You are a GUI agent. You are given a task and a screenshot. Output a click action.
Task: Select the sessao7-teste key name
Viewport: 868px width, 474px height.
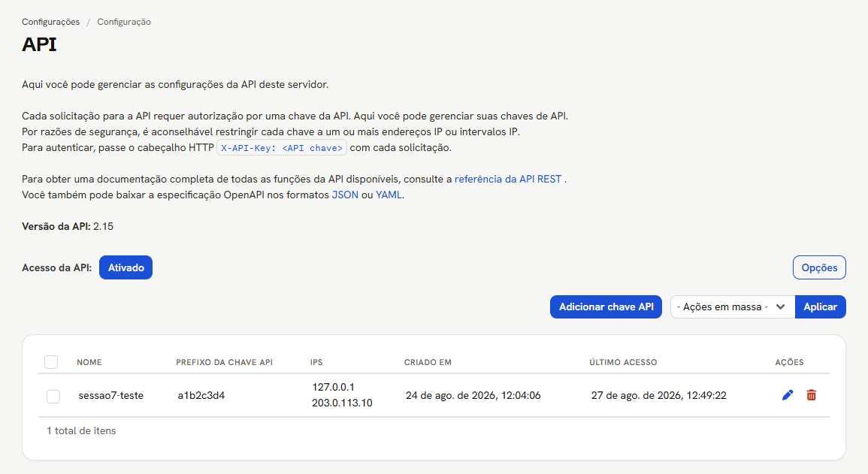pyautogui.click(x=110, y=395)
